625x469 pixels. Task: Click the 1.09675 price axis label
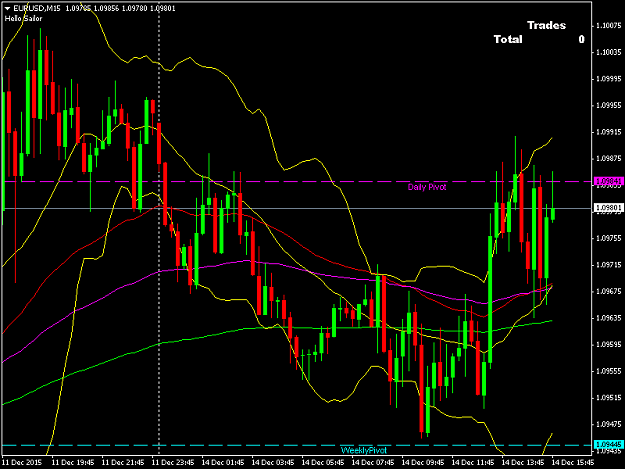[609, 291]
